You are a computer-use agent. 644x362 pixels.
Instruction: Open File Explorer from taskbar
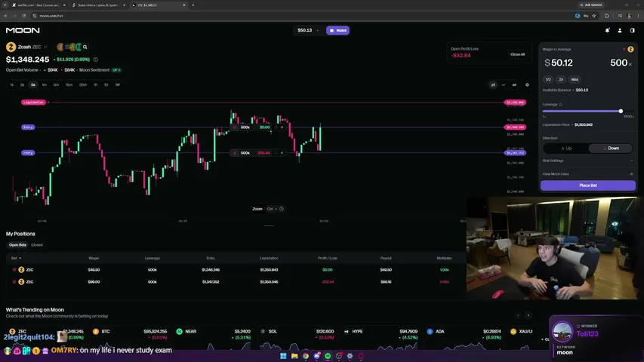pos(294,356)
